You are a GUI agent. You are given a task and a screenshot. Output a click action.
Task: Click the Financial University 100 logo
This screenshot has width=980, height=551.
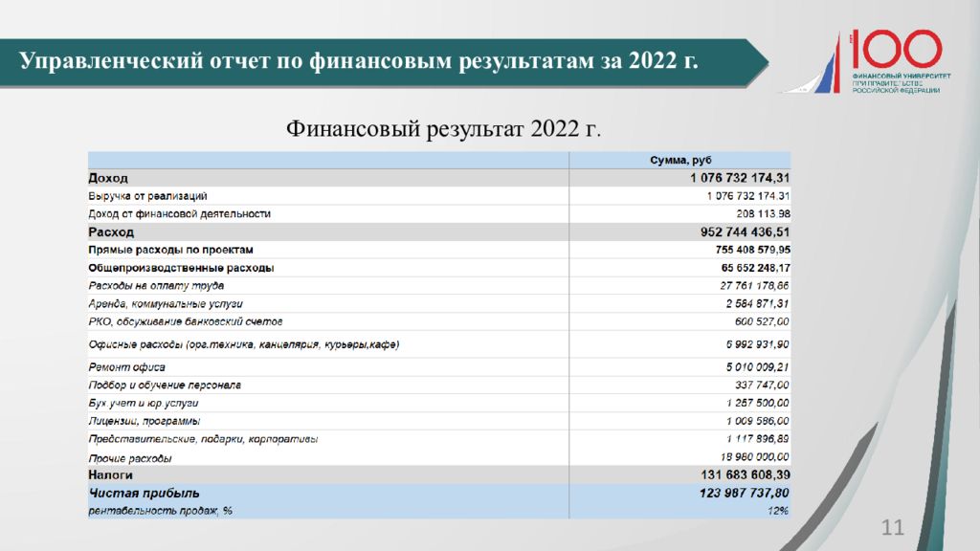876,60
